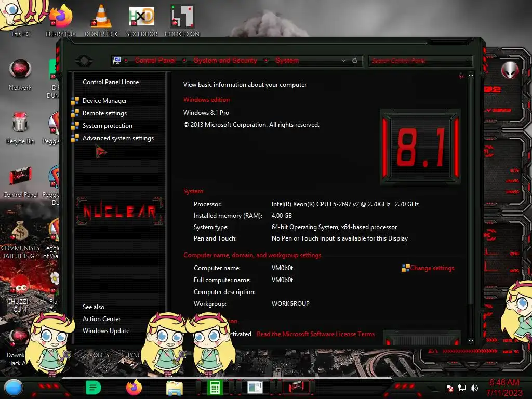This screenshot has height=399, width=532.
Task: Open the Recycle Bin desktop icon
Action: (20, 128)
